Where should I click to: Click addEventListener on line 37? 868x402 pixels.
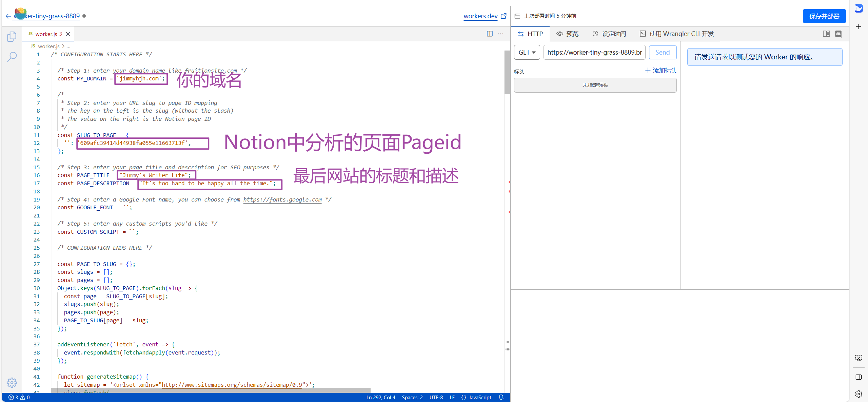tap(83, 344)
